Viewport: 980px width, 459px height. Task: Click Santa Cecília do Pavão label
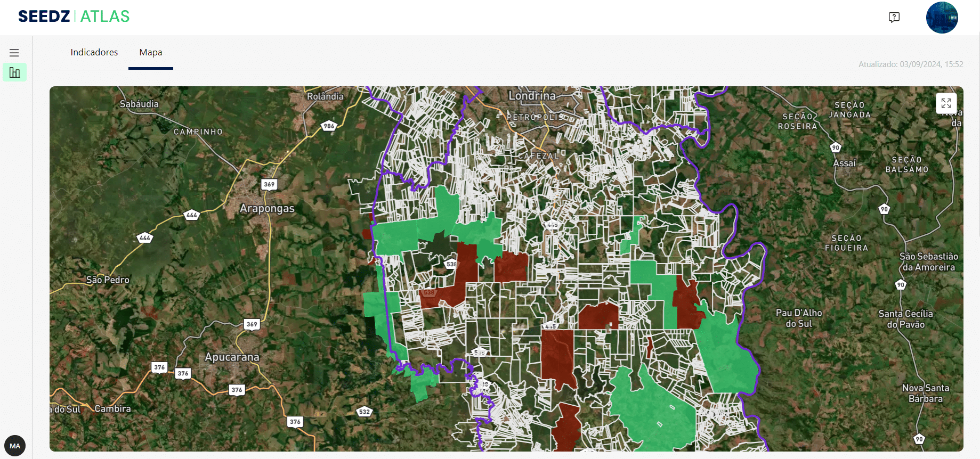click(906, 319)
